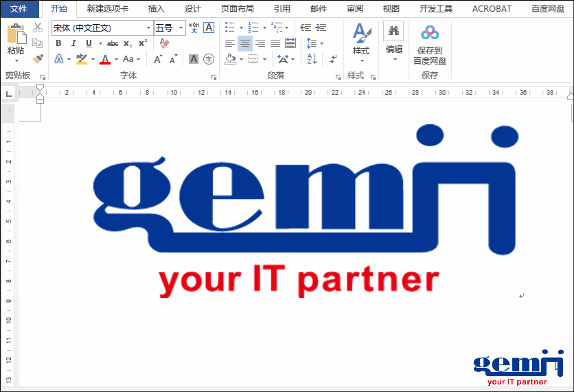The image size is (574, 392).
Task: Open the 样式 styles gallery button
Action: [x=361, y=40]
